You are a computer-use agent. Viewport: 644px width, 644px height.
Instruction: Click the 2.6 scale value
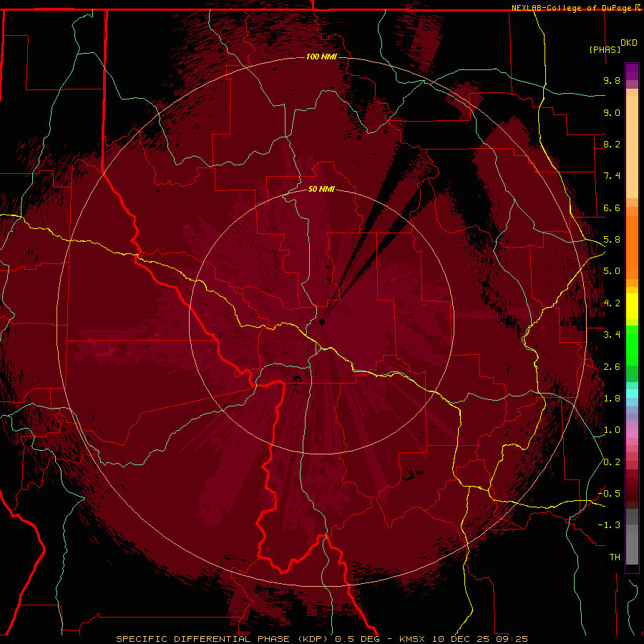[612, 367]
